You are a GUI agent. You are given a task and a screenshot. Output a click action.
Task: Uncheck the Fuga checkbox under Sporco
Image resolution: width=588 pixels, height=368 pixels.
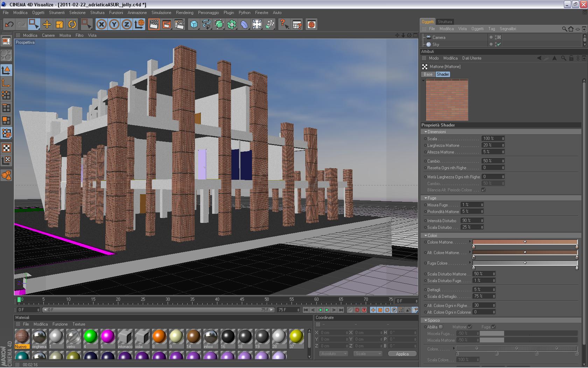[493, 327]
